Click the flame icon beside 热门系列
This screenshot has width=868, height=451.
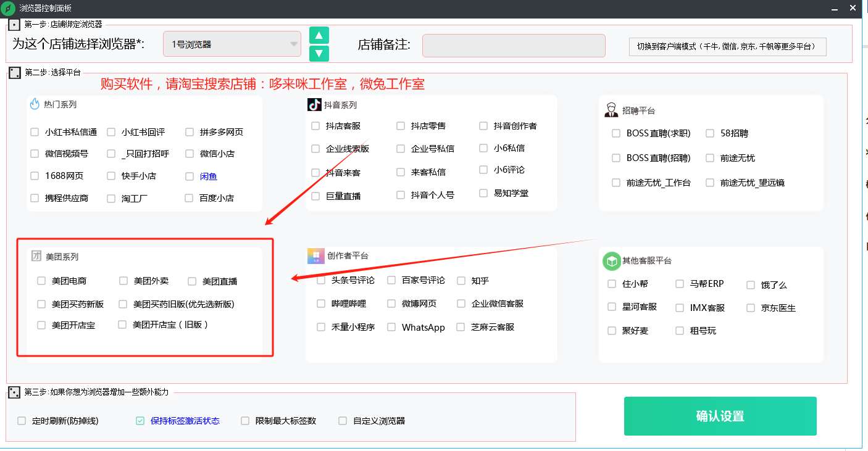35,104
